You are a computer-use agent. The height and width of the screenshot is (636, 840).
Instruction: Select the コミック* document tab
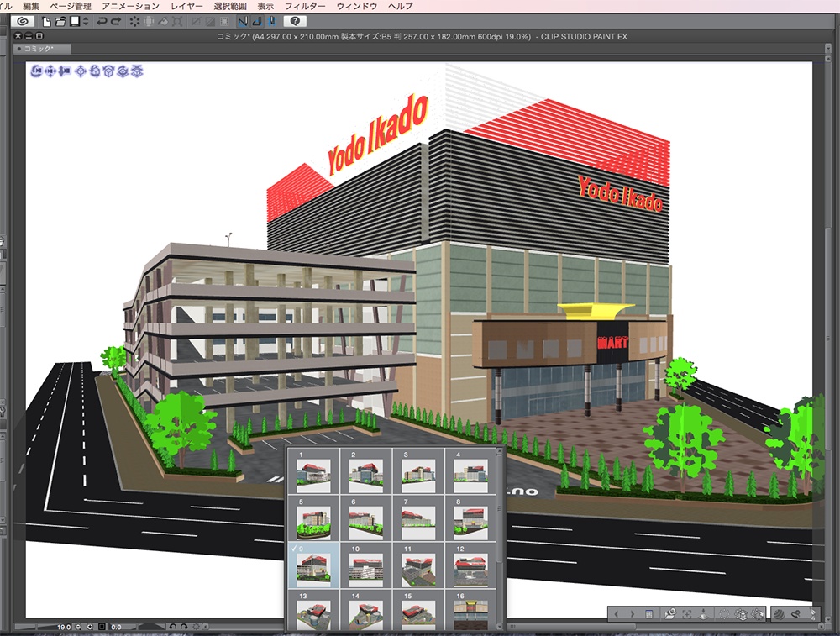click(x=42, y=49)
